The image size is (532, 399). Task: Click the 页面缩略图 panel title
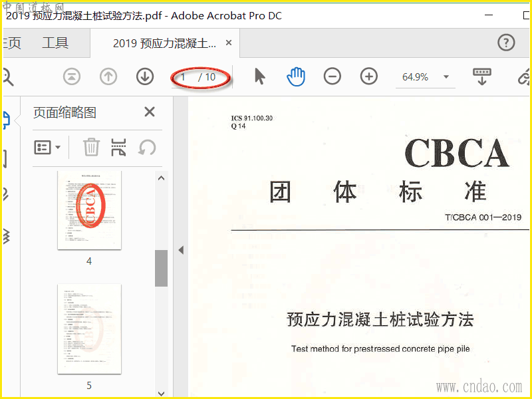point(65,112)
